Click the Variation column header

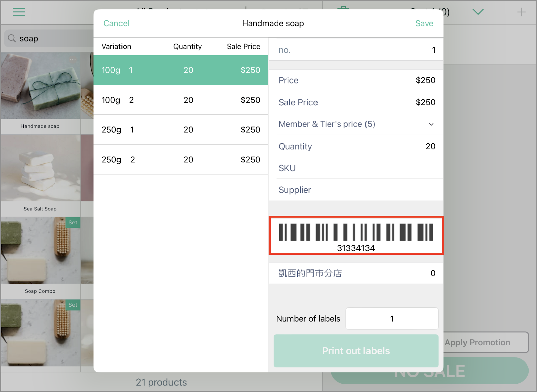click(116, 46)
